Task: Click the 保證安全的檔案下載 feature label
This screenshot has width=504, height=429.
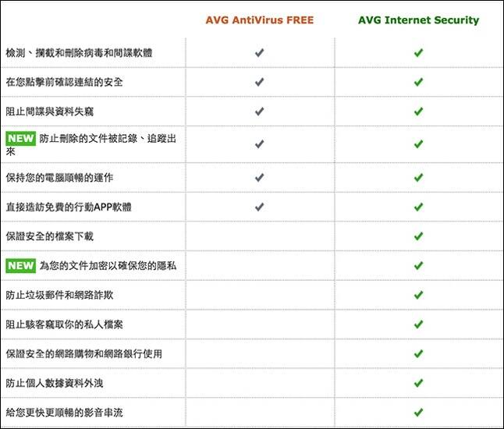Action: click(50, 236)
